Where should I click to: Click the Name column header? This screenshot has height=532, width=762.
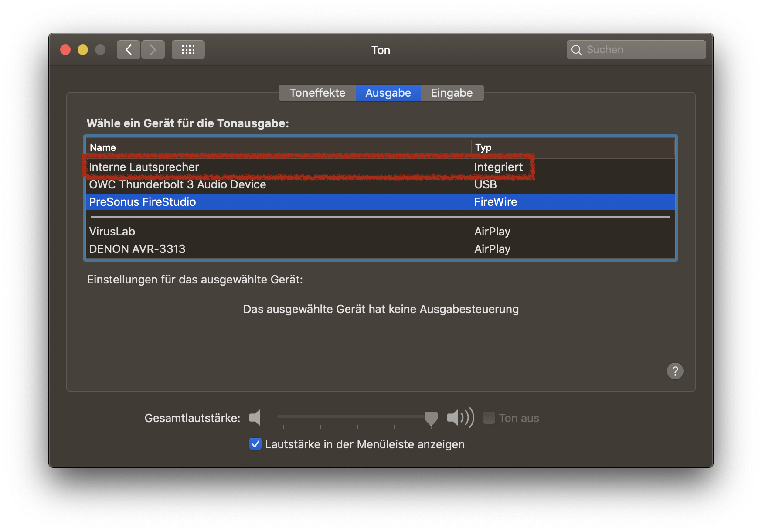click(x=103, y=147)
